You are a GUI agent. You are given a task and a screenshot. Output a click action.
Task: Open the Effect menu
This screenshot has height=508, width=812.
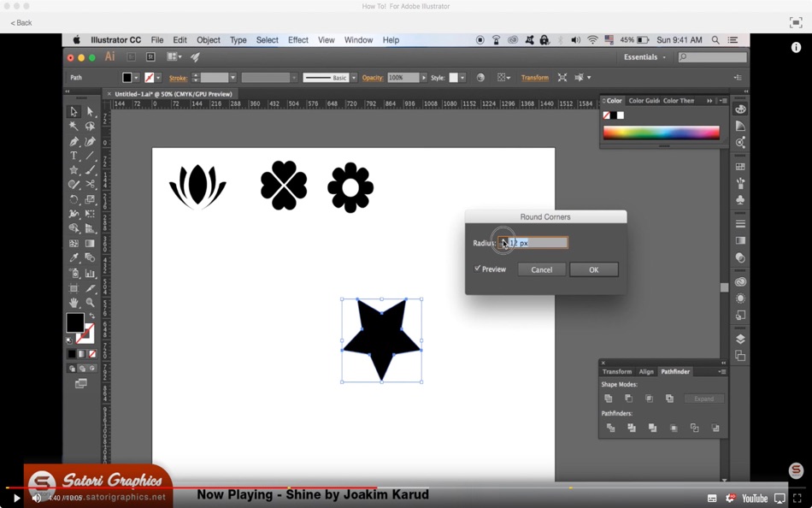[297, 40]
